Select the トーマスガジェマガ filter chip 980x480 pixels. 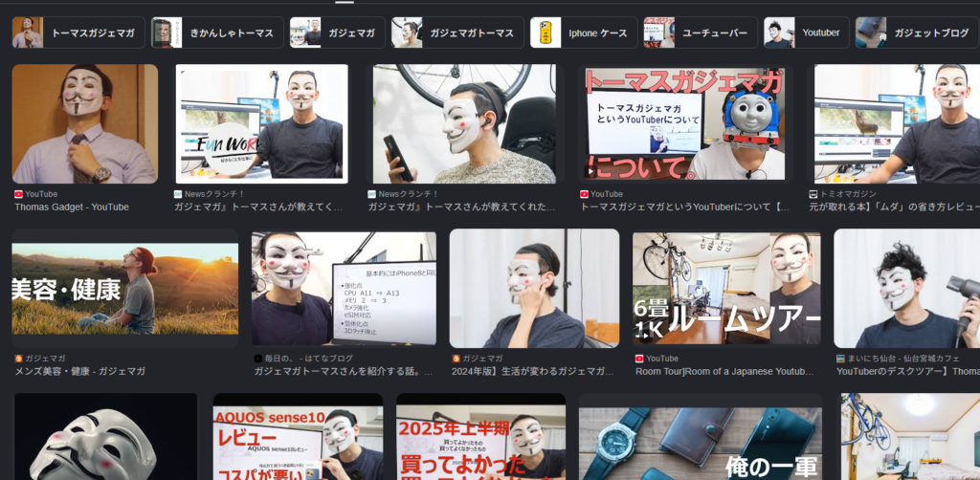pyautogui.click(x=78, y=33)
